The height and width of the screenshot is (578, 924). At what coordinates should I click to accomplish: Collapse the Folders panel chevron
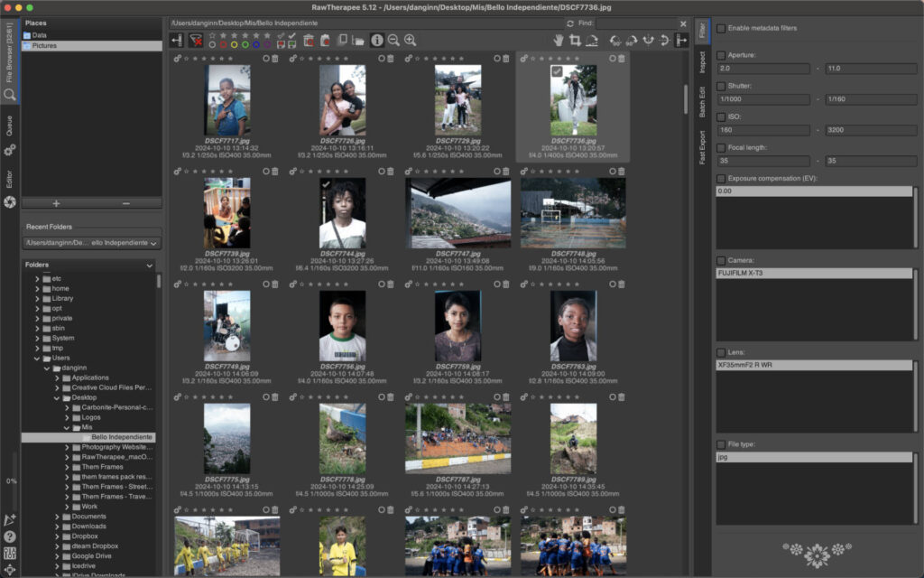(149, 266)
